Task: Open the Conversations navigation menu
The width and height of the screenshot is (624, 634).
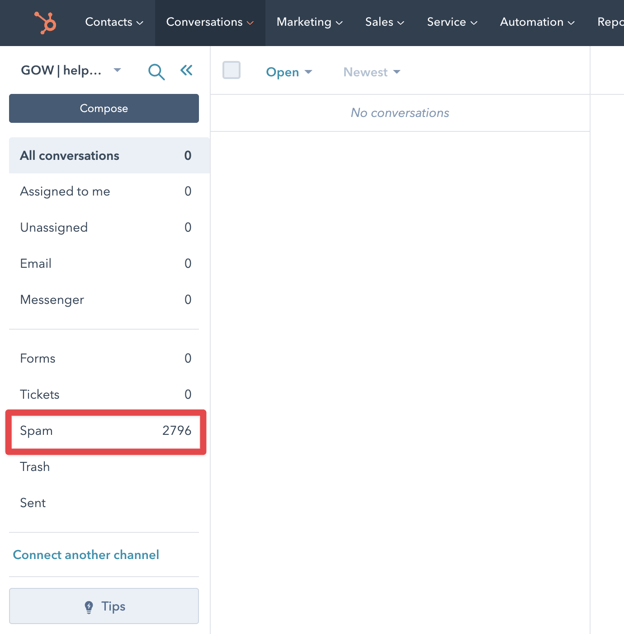Action: tap(210, 22)
